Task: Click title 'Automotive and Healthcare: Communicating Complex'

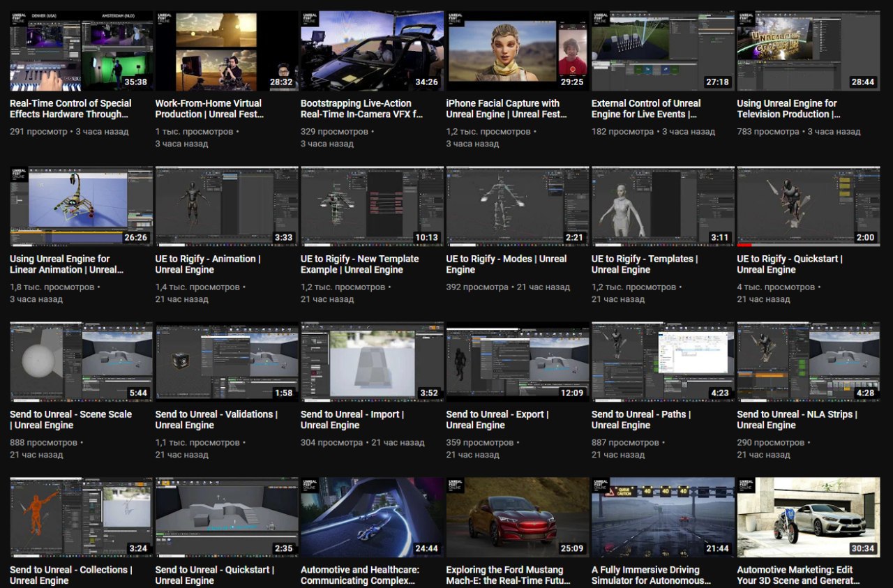Action: click(x=360, y=575)
